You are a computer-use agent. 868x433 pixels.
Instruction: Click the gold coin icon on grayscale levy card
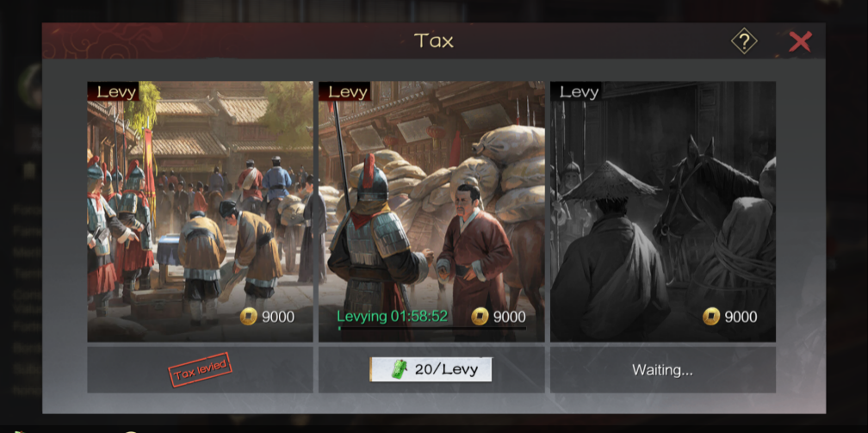711,317
